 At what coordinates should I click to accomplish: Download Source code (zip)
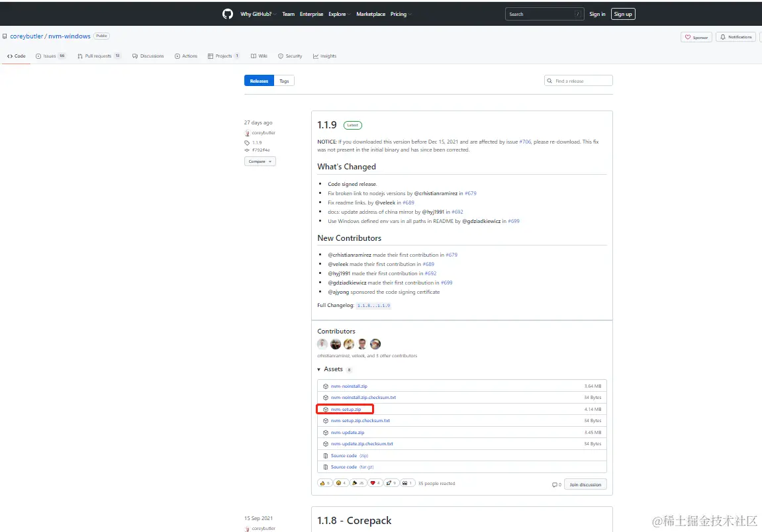[x=350, y=456]
